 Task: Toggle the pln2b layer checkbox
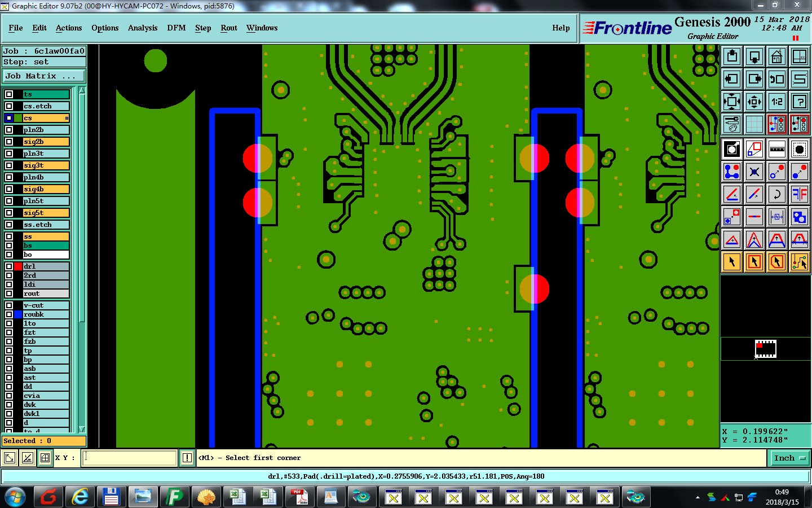tap(9, 130)
